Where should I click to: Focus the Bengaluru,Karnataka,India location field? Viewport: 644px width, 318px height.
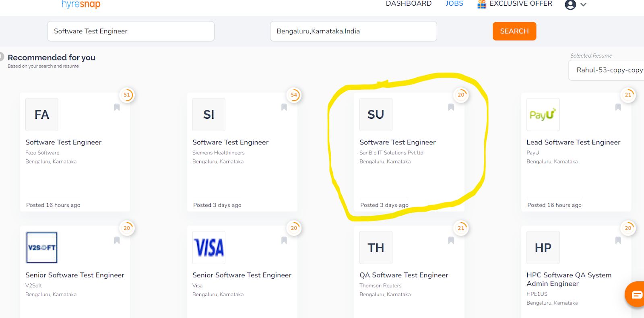pos(353,31)
